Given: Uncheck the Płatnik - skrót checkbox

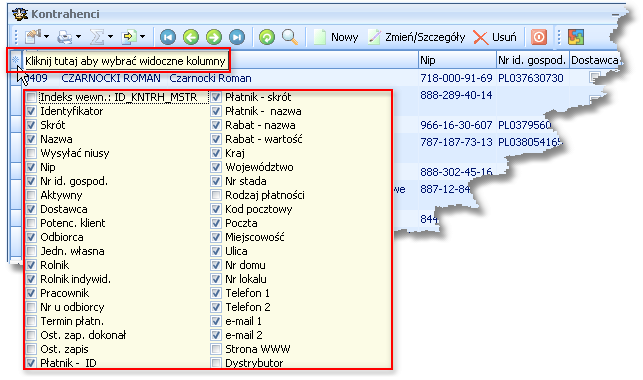Looking at the screenshot, I should pos(216,97).
